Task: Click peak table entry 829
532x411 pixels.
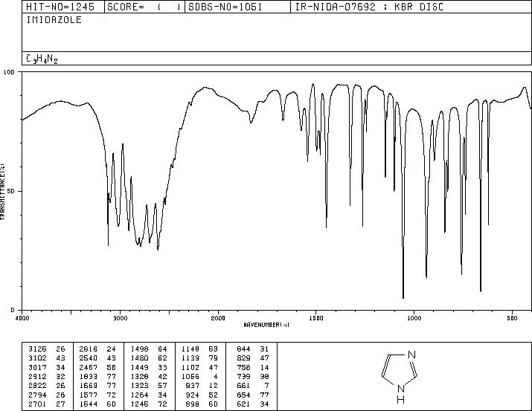Action: (243, 358)
